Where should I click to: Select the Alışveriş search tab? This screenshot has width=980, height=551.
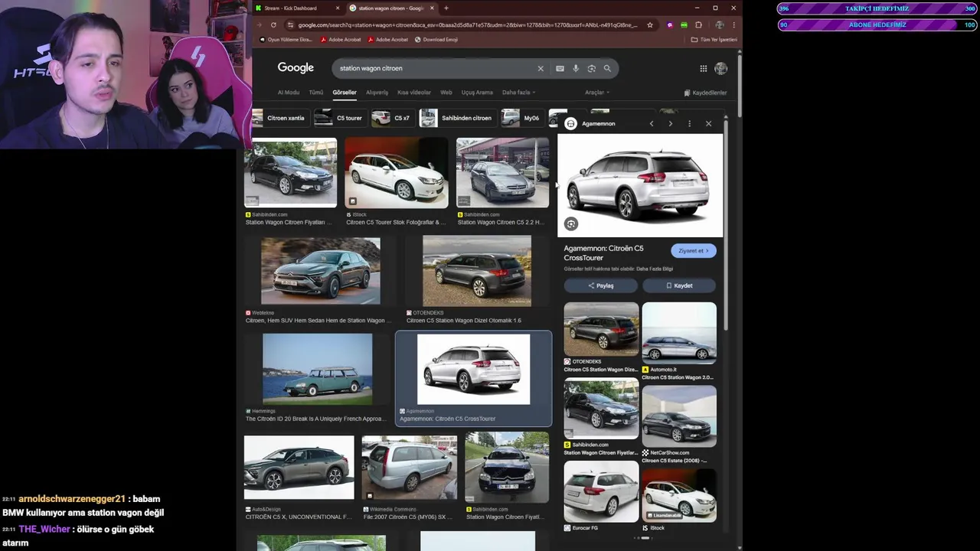(377, 93)
